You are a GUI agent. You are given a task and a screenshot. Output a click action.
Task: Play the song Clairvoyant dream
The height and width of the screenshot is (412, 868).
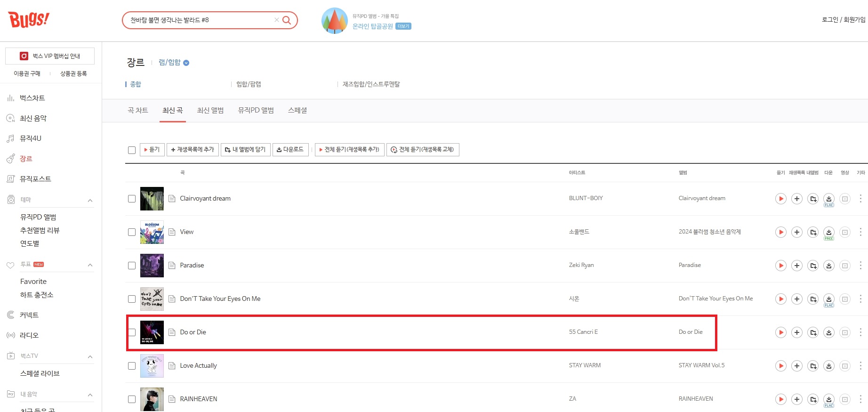point(780,199)
